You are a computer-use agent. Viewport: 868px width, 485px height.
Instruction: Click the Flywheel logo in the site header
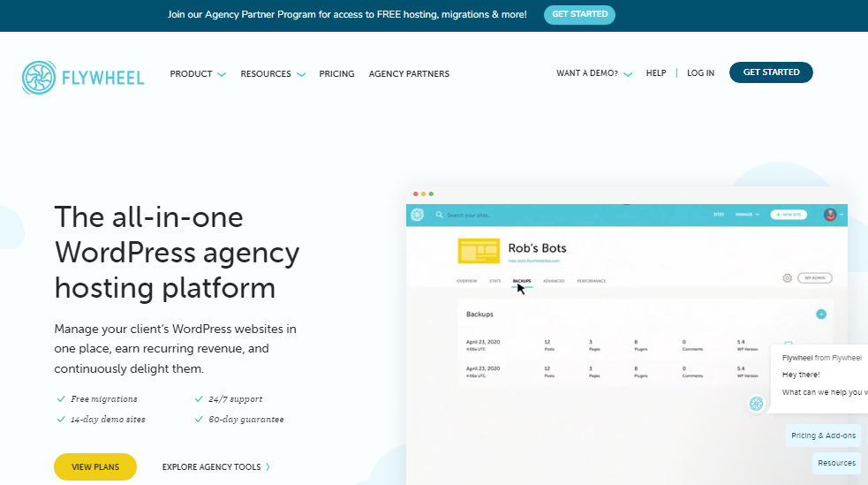click(x=83, y=78)
